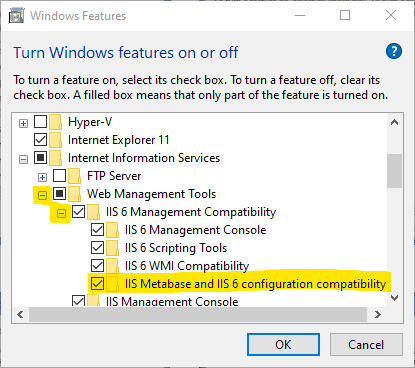Click the vertical scrollbar up arrow
This screenshot has height=368, width=415.
(x=395, y=122)
